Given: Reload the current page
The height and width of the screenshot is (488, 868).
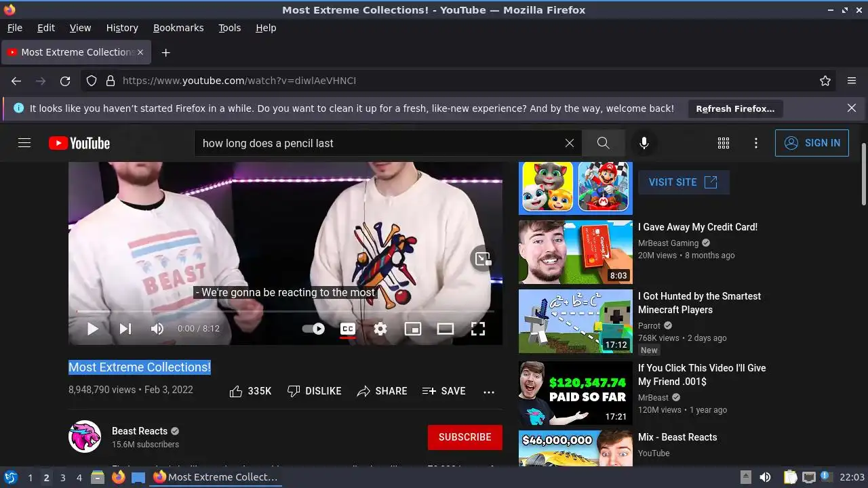Looking at the screenshot, I should (65, 81).
